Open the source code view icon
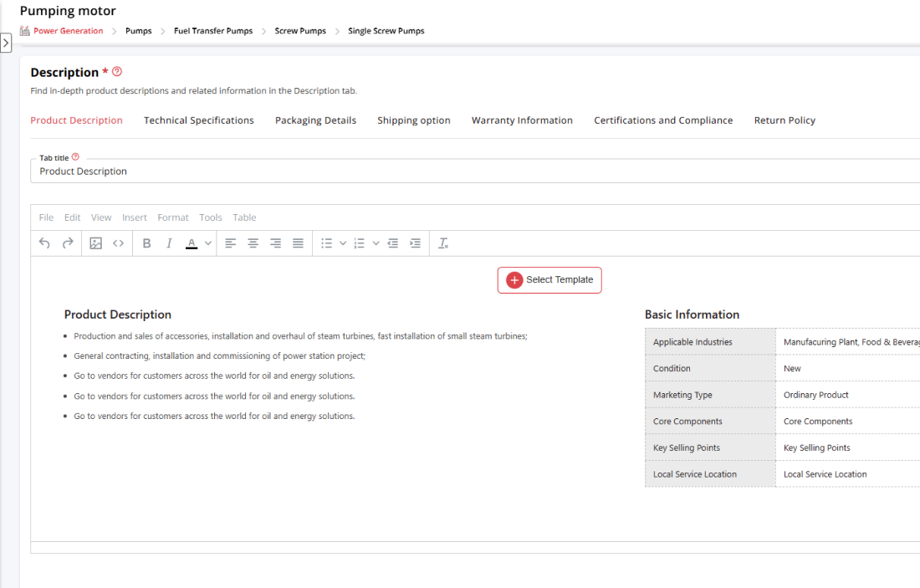This screenshot has width=920, height=588. 119,243
